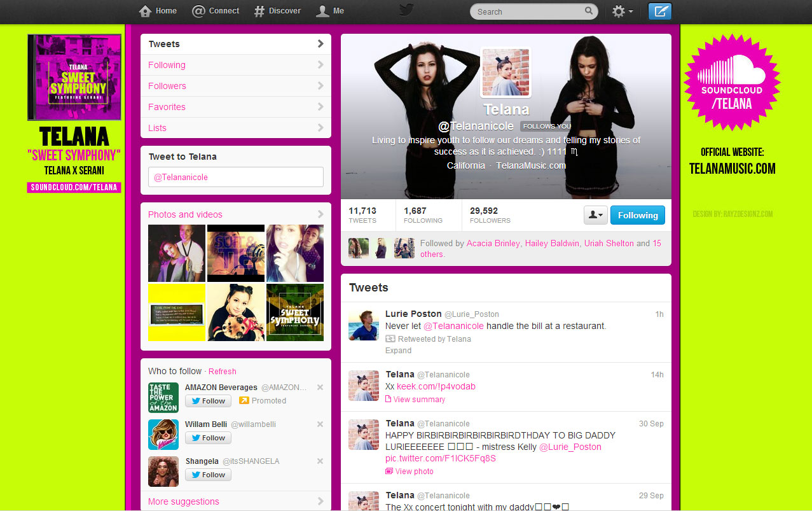The height and width of the screenshot is (511, 812).
Task: Open the Discover hashtag page
Action: click(277, 11)
